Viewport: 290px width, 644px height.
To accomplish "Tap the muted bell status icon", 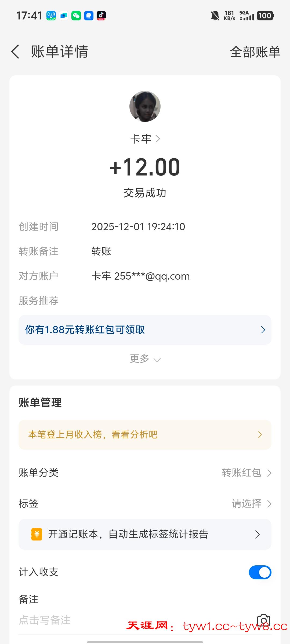I will click(215, 16).
